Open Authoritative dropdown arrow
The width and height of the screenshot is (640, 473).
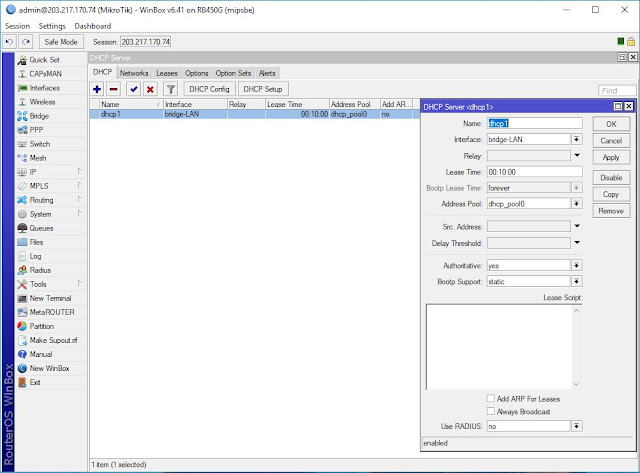(576, 265)
